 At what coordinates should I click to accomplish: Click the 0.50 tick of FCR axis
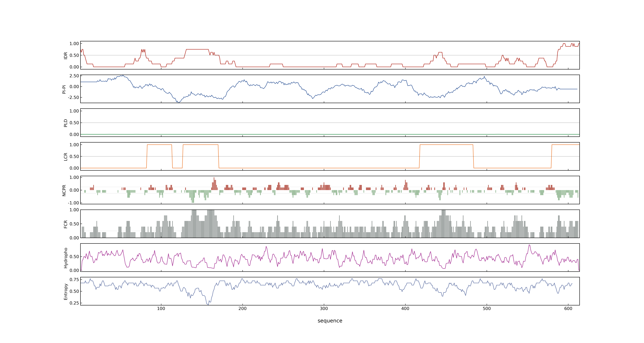point(74,224)
